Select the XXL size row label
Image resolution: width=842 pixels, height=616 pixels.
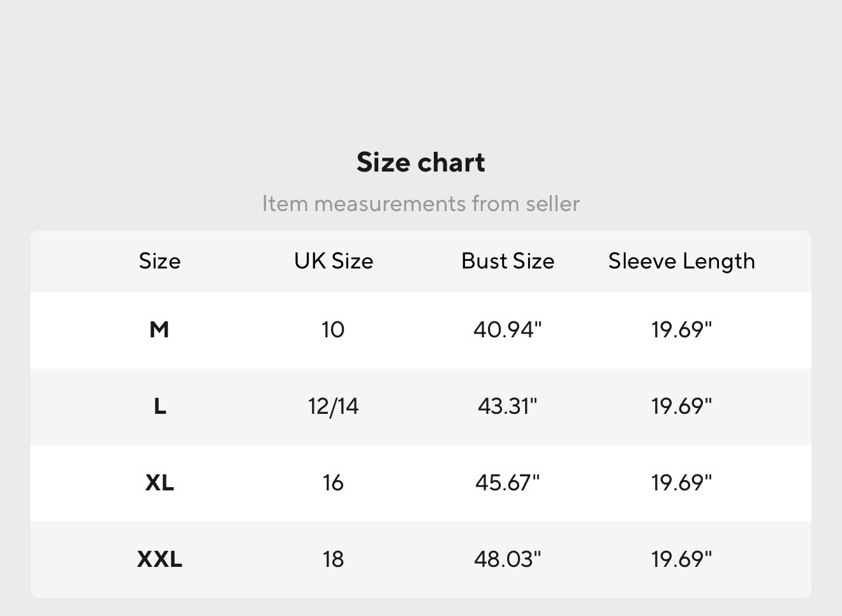click(x=159, y=559)
